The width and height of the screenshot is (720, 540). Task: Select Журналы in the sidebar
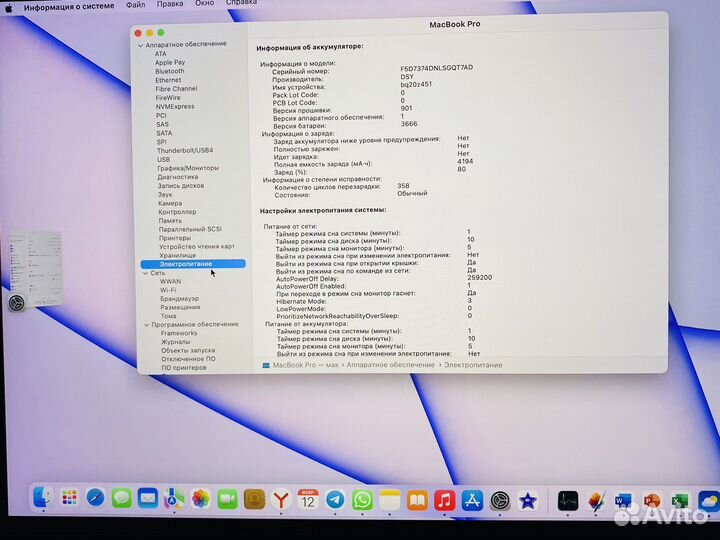[175, 342]
